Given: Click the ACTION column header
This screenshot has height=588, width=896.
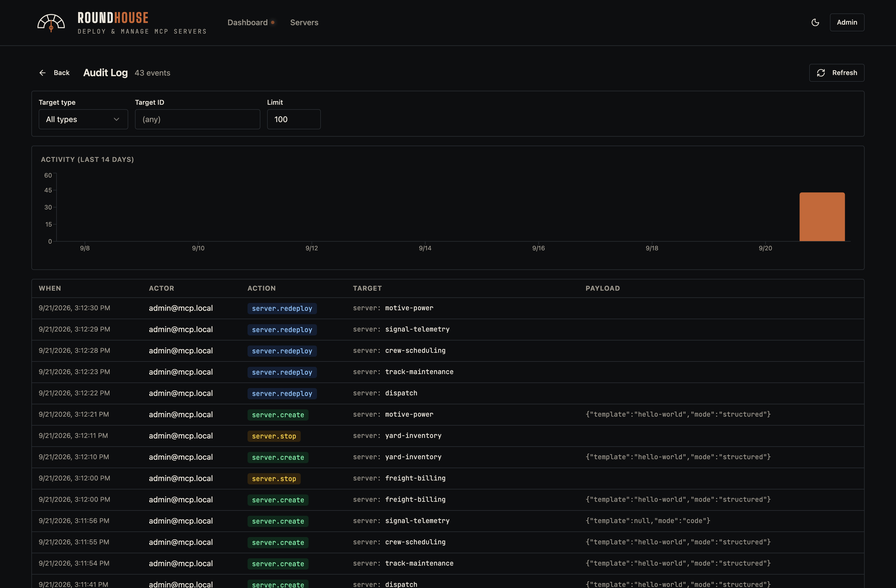Looking at the screenshot, I should [262, 288].
